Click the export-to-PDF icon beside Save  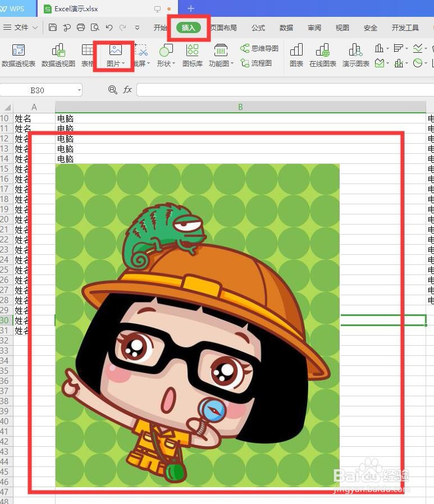(x=67, y=28)
